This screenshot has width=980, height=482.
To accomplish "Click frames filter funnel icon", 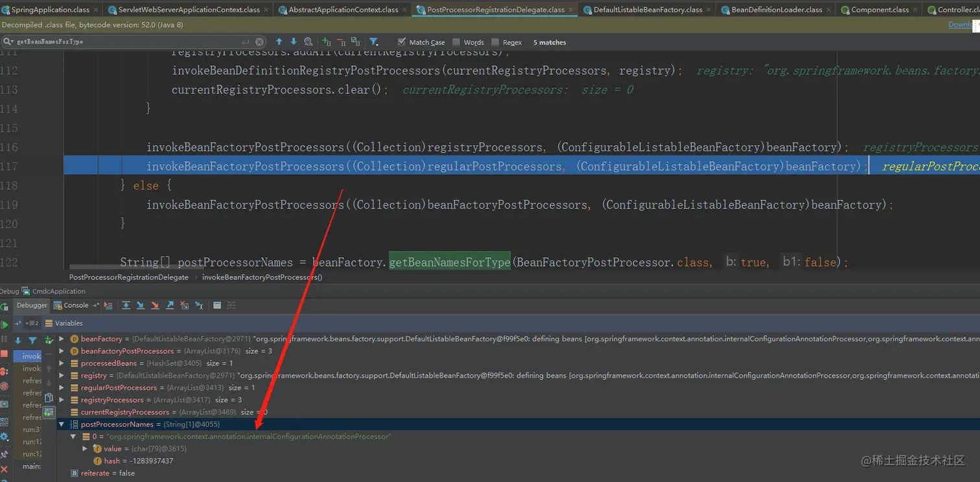I will 32,340.
